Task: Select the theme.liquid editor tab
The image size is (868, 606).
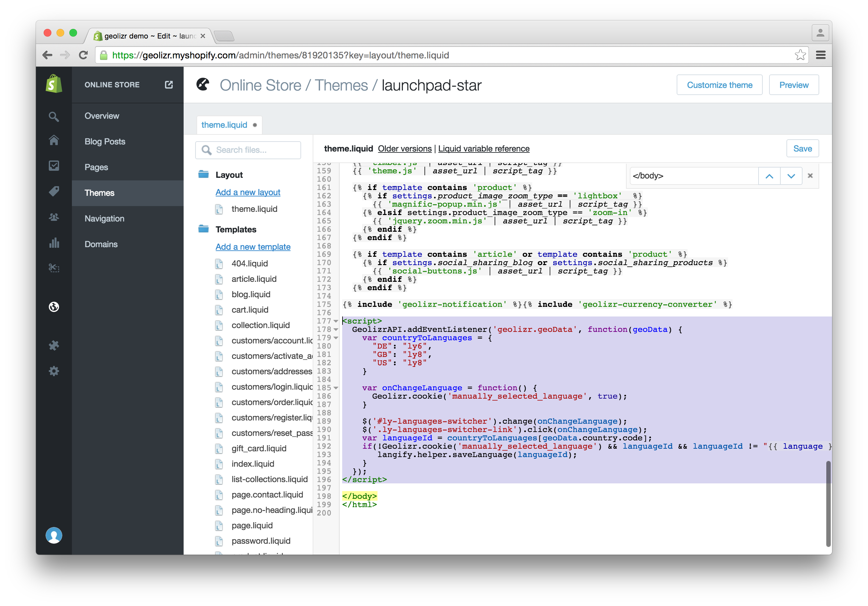Action: (x=224, y=125)
